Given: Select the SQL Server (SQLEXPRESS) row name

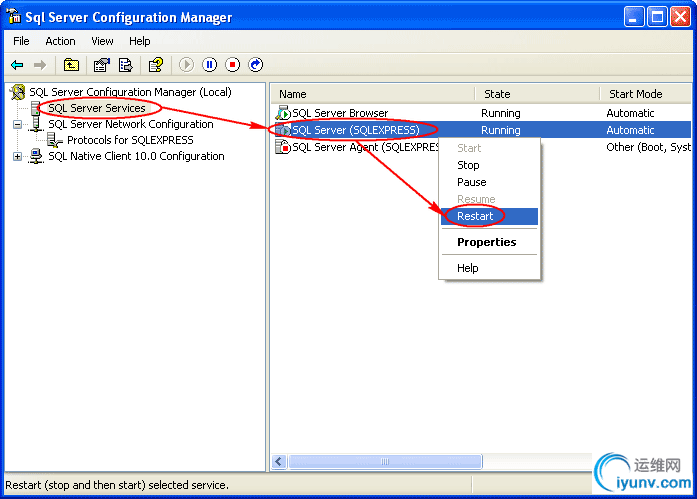Looking at the screenshot, I should tap(356, 130).
